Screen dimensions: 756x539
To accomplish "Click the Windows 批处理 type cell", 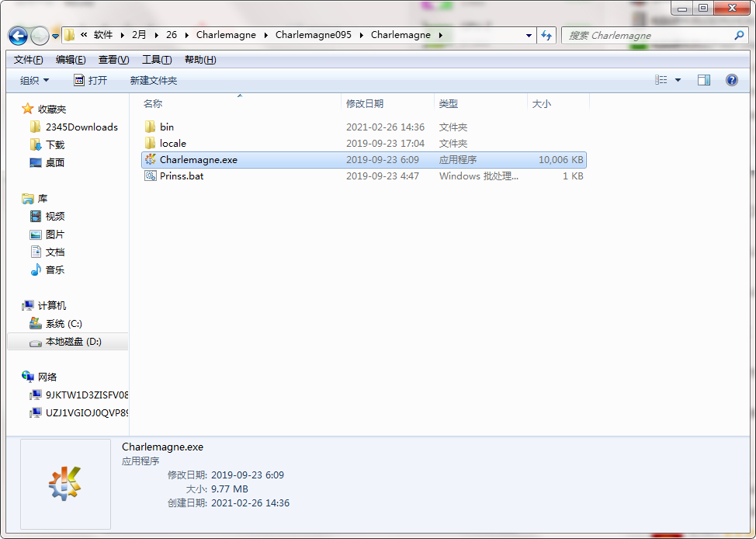I will 479,176.
